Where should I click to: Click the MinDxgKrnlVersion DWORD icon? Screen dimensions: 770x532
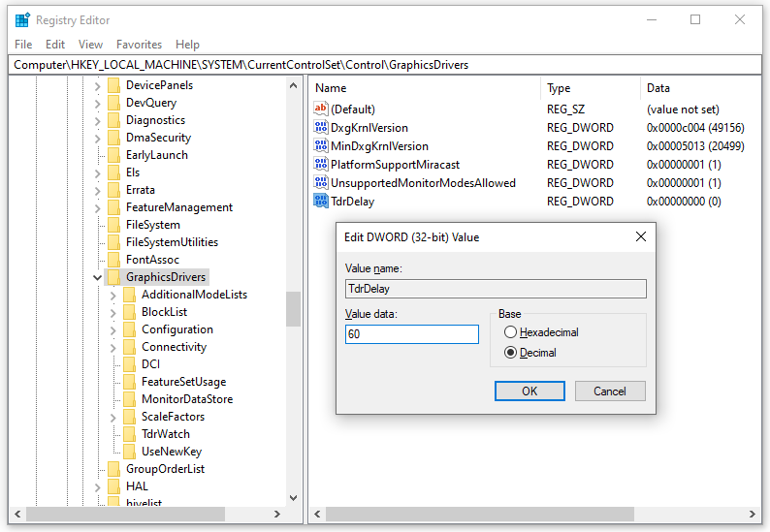321,145
